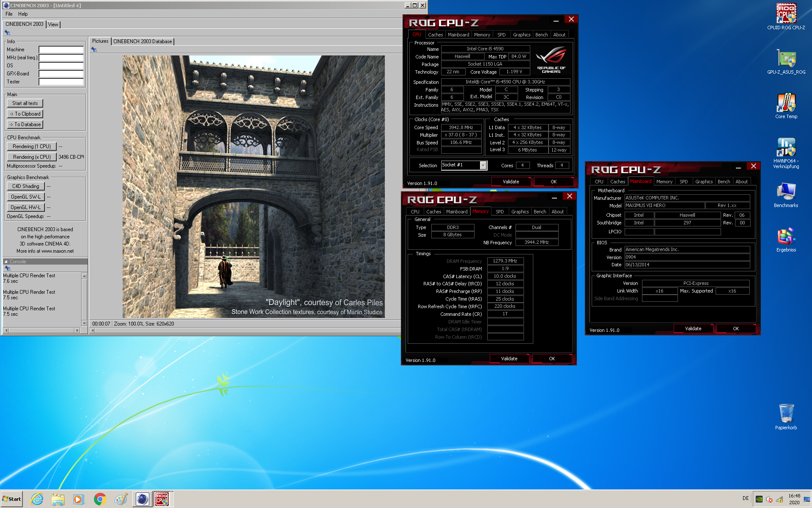The height and width of the screenshot is (508, 812).
Task: Click Internet Explorer in the taskbar
Action: pos(37,499)
